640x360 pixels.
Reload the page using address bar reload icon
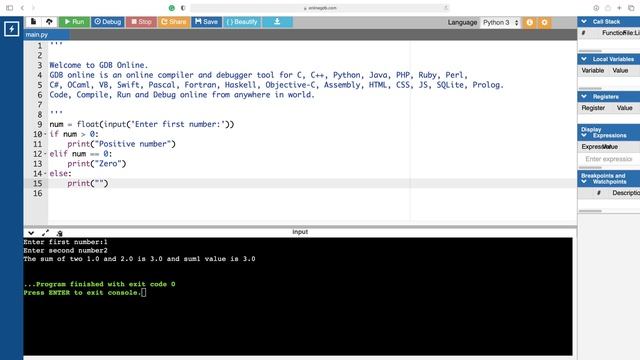[x=446, y=8]
